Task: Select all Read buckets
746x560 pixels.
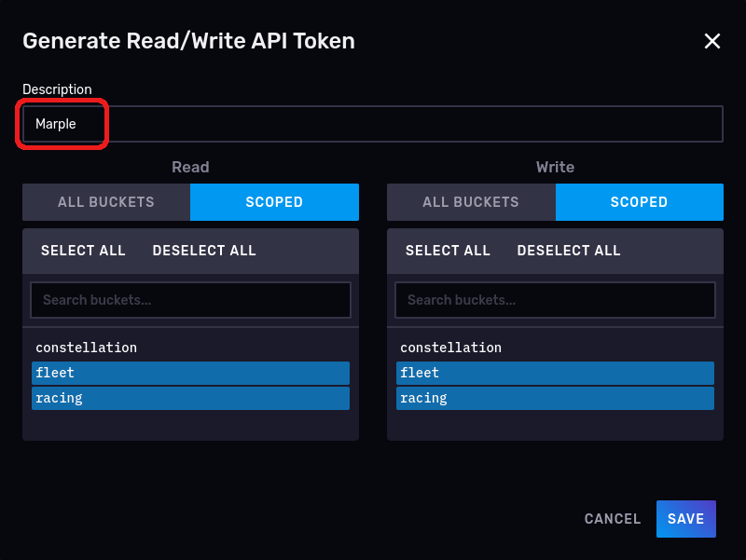Action: (x=83, y=251)
